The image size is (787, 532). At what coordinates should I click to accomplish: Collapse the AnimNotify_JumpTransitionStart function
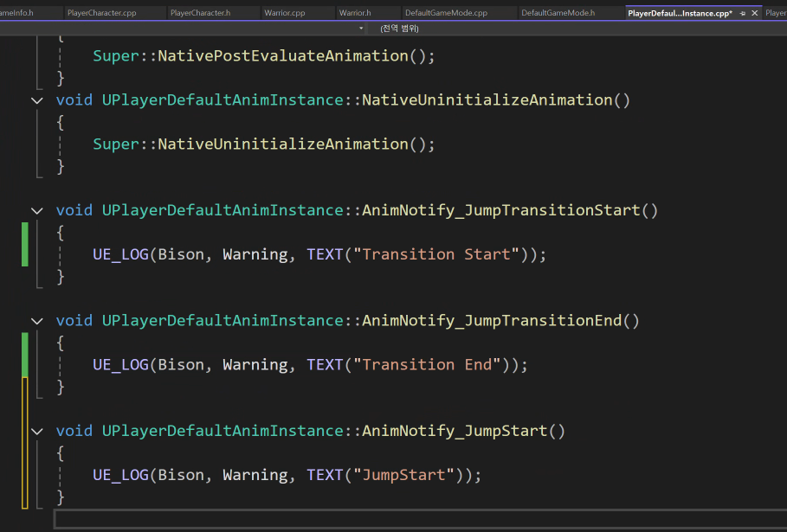36,210
